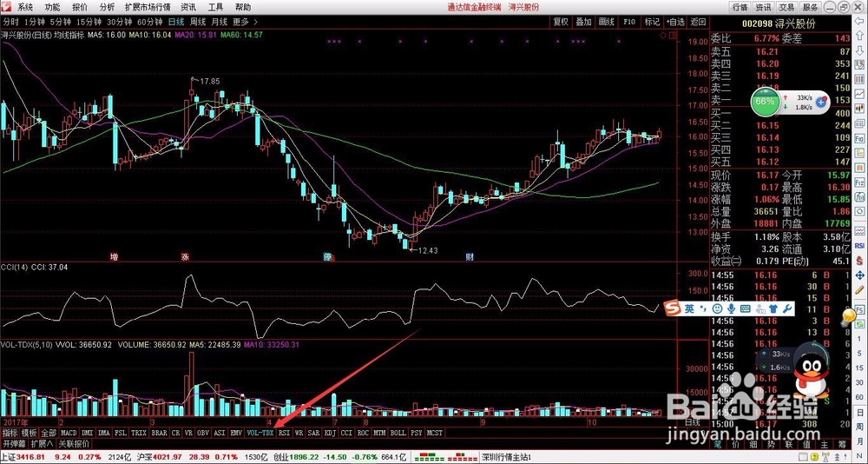Switch to 5分钟 period
This screenshot has width=868, height=464.
point(60,23)
